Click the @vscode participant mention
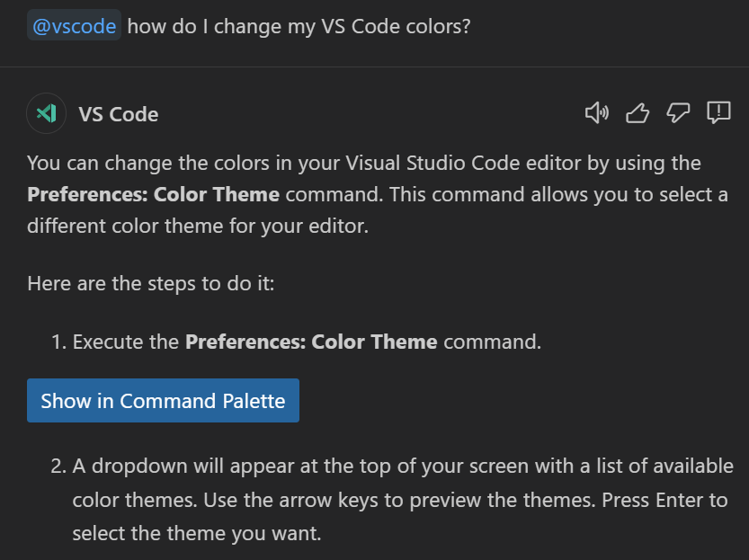The height and width of the screenshot is (560, 749). 74,26
